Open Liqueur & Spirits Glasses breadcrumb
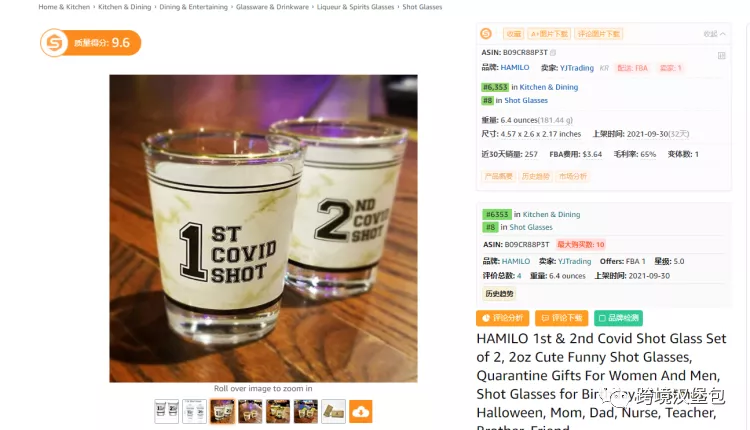Screen dimensions: 750x430 [x=355, y=7]
